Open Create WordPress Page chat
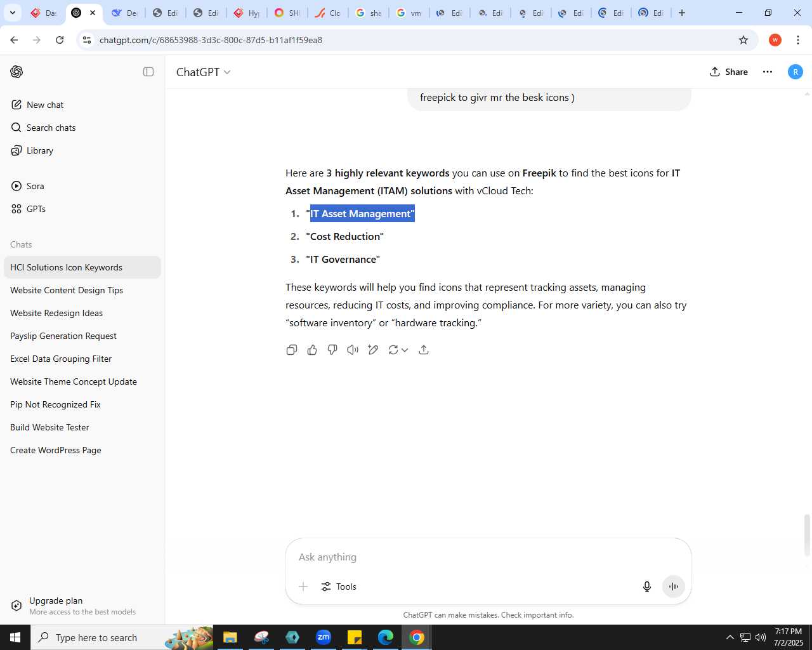Screen dimensions: 812x650 coord(82,450)
